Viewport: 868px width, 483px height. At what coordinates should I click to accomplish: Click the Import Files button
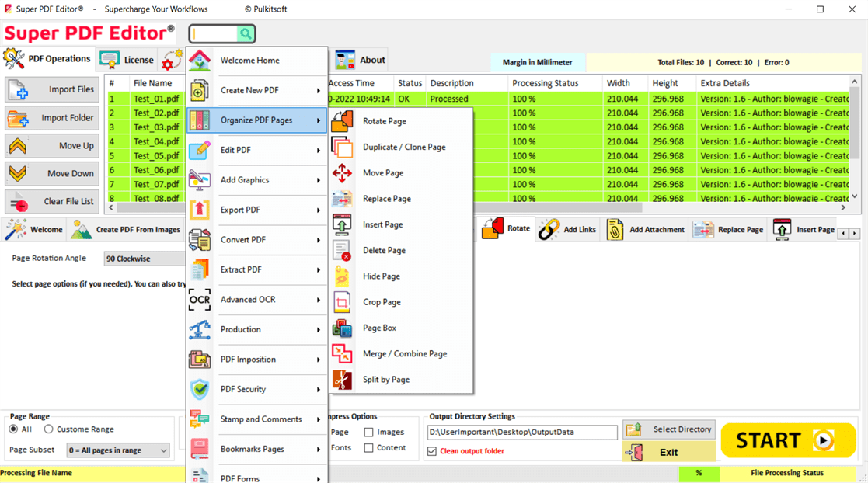point(52,89)
